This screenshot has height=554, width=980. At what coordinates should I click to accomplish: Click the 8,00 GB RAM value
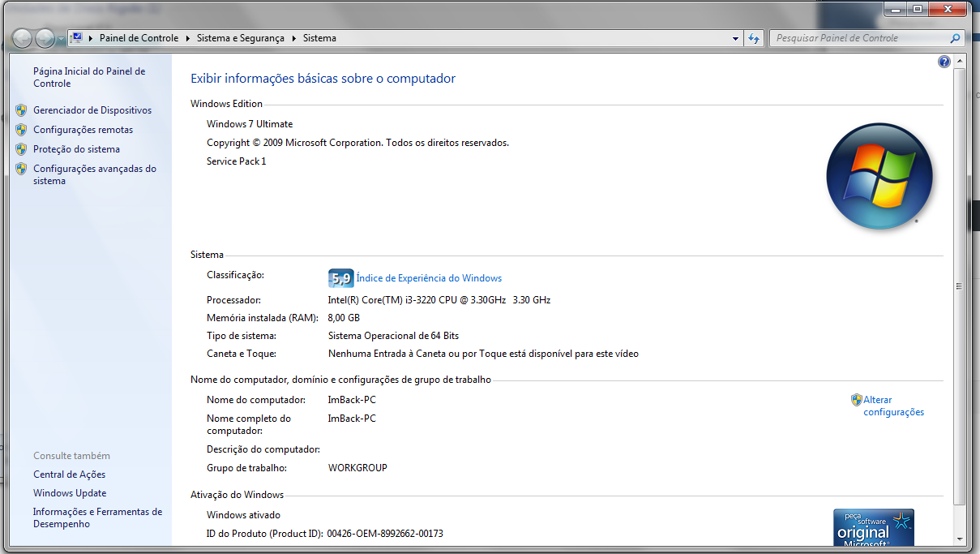(x=344, y=318)
